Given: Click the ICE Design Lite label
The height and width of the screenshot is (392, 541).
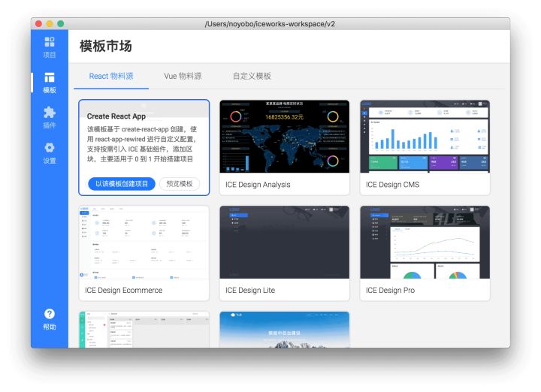Looking at the screenshot, I should click(x=250, y=291).
